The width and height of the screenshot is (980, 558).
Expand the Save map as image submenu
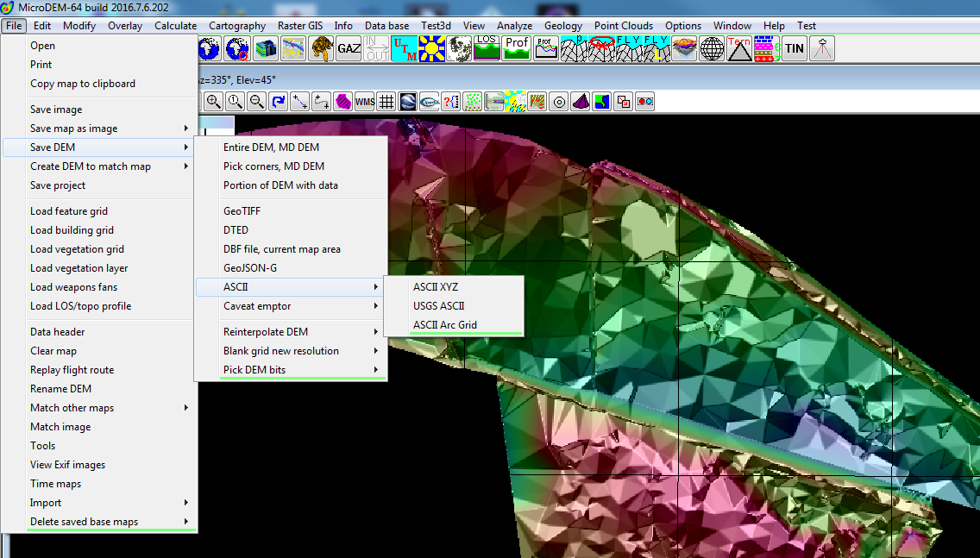(x=100, y=129)
